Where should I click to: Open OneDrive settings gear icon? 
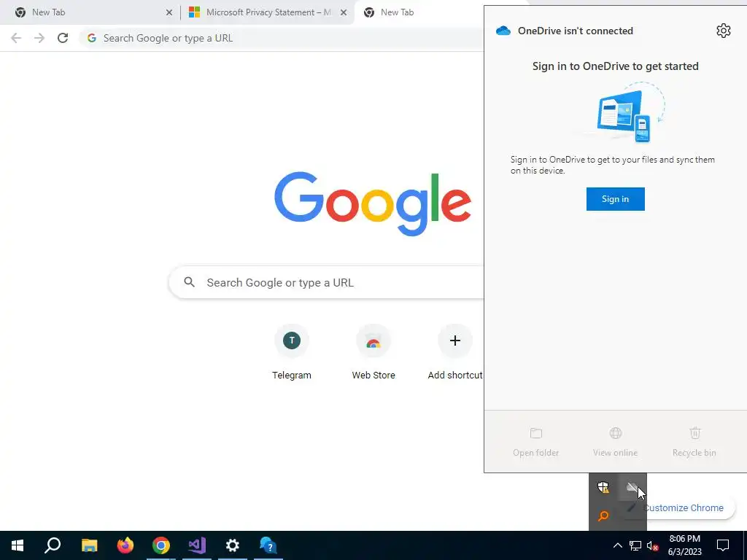click(723, 31)
